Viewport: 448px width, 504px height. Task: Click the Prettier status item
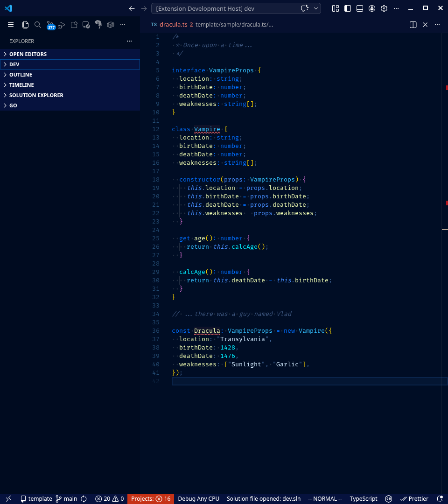[x=414, y=498]
